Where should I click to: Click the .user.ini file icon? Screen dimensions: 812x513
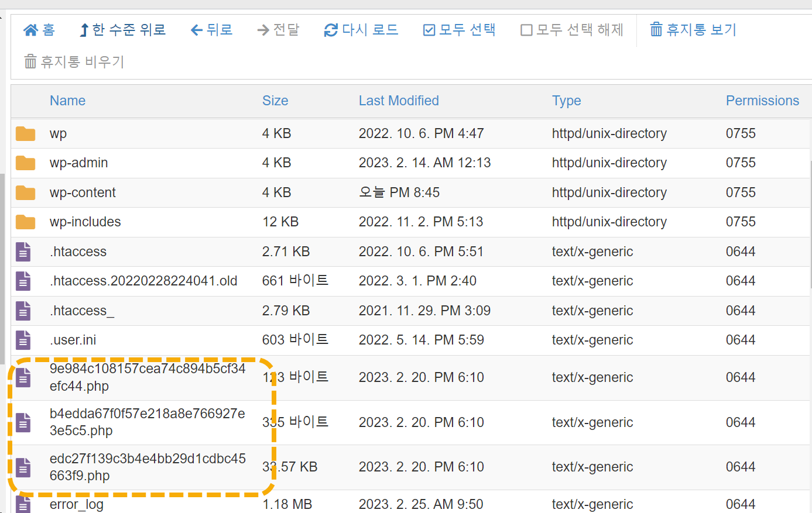coord(23,340)
